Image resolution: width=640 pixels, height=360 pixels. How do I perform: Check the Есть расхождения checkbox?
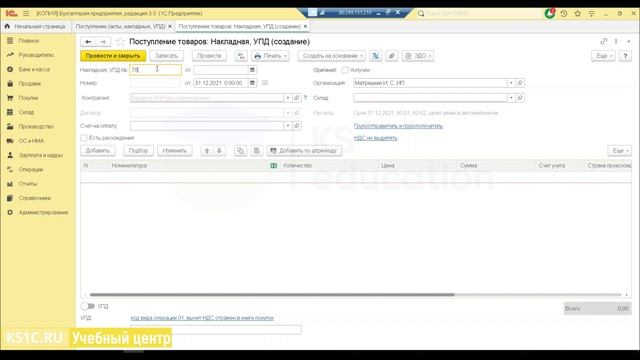pyautogui.click(x=84, y=138)
